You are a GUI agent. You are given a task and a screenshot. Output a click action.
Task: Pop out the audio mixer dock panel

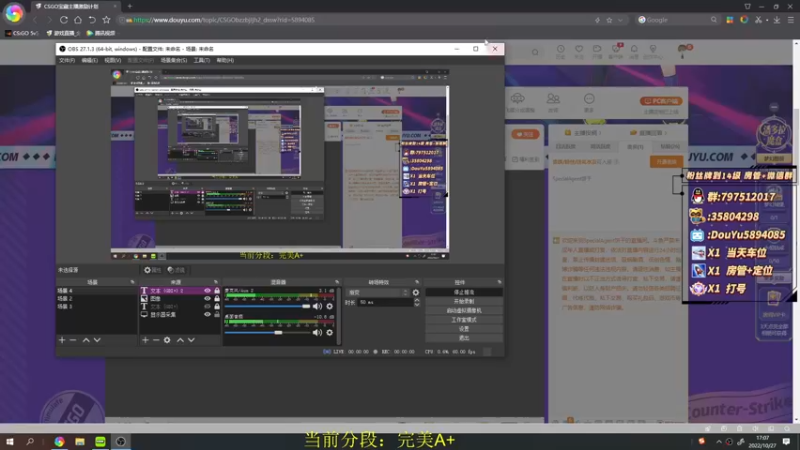(337, 282)
